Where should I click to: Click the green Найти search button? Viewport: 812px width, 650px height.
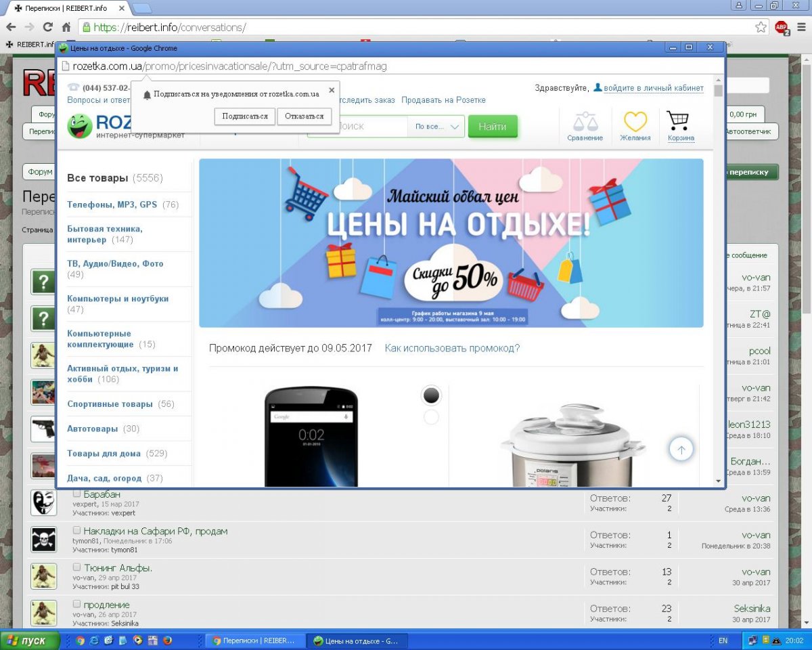click(x=492, y=127)
